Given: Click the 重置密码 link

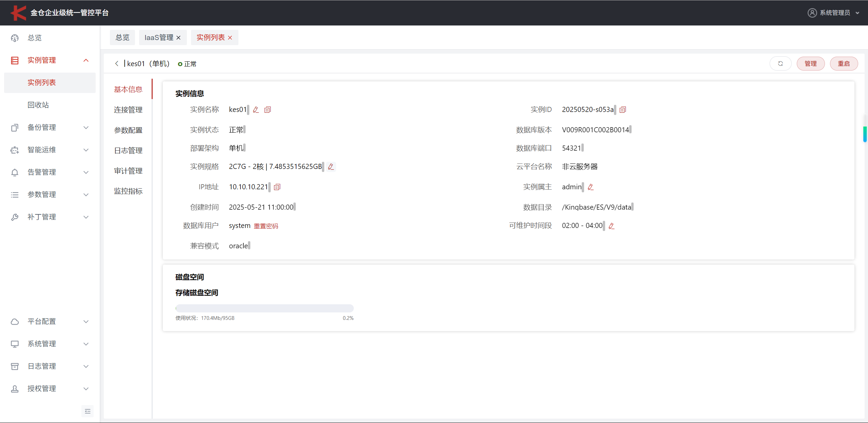Looking at the screenshot, I should 266,226.
